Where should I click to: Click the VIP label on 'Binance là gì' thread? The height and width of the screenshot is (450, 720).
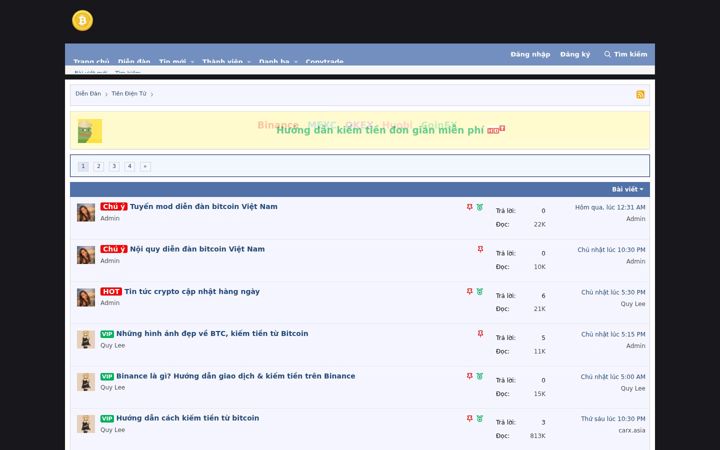pos(107,377)
